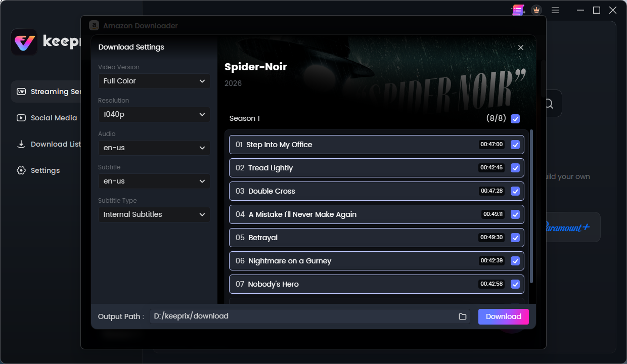Open Subtitle en-us dropdown
The width and height of the screenshot is (627, 364).
pyautogui.click(x=154, y=181)
